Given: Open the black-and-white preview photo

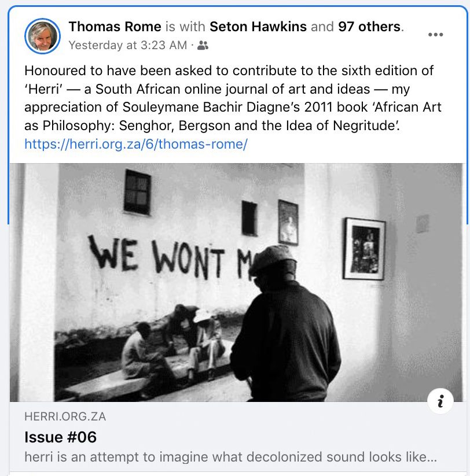Looking at the screenshot, I should click(x=236, y=282).
